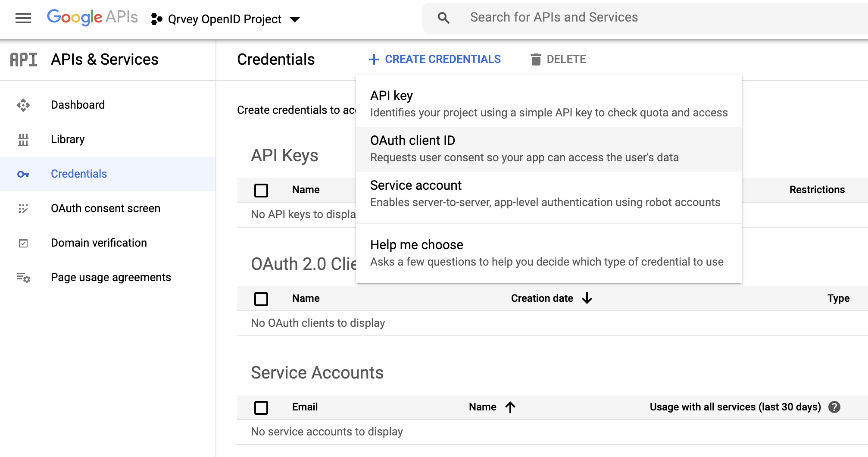The image size is (868, 457).
Task: Click the No OAuth clients to display text
Action: (x=318, y=323)
